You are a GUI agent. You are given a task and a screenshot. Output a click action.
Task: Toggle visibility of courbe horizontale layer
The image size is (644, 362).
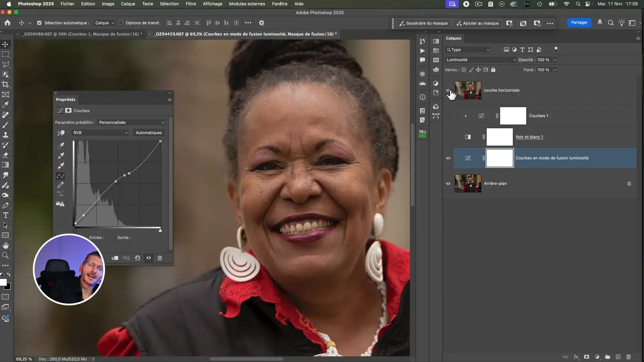pyautogui.click(x=448, y=90)
